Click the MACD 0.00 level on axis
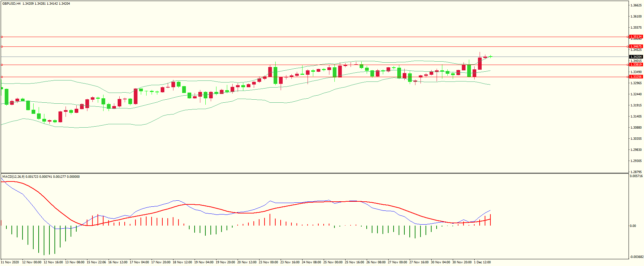The width and height of the screenshot is (644, 266). click(633, 226)
